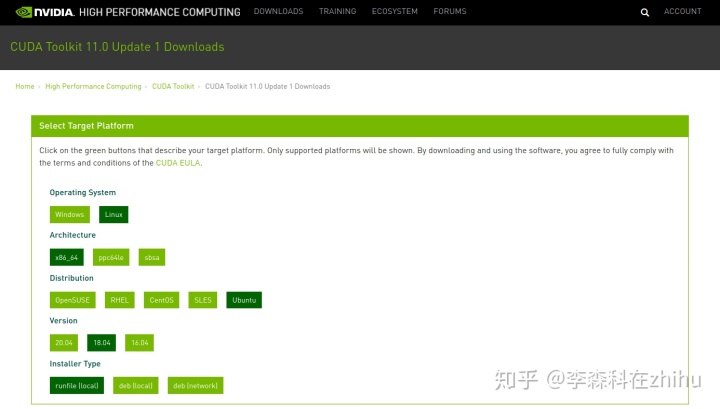Choose deb (network) installer type
This screenshot has height=409, width=720.
click(195, 386)
